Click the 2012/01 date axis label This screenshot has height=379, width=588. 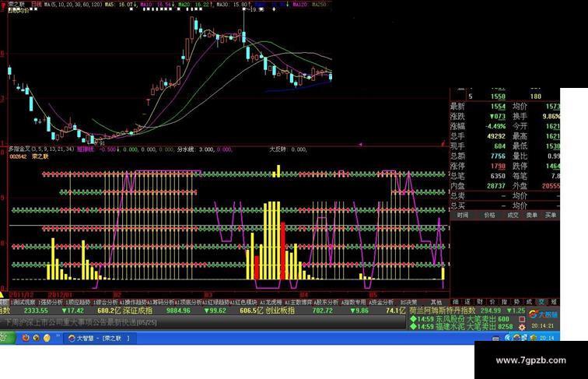point(60,295)
